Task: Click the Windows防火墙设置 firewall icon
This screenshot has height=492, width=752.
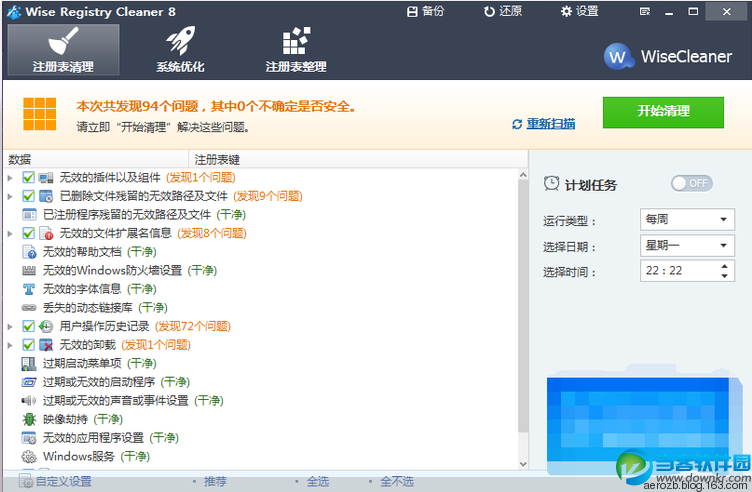Action: click(29, 270)
